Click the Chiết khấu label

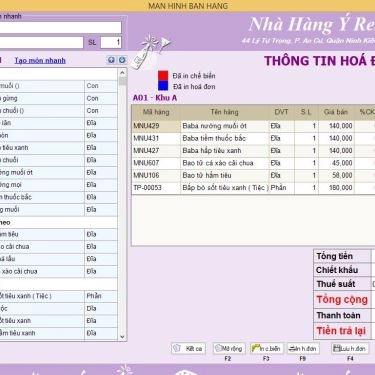point(337,270)
